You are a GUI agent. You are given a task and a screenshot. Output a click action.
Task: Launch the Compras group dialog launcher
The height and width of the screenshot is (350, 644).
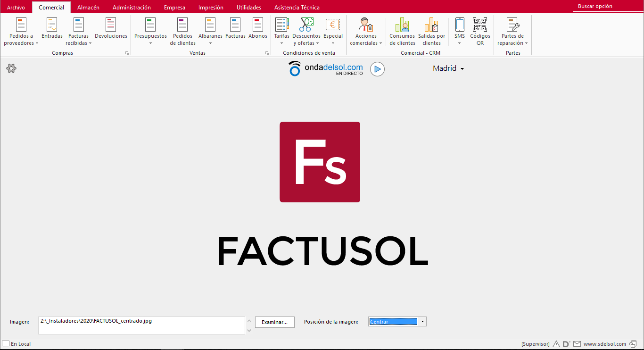[127, 53]
